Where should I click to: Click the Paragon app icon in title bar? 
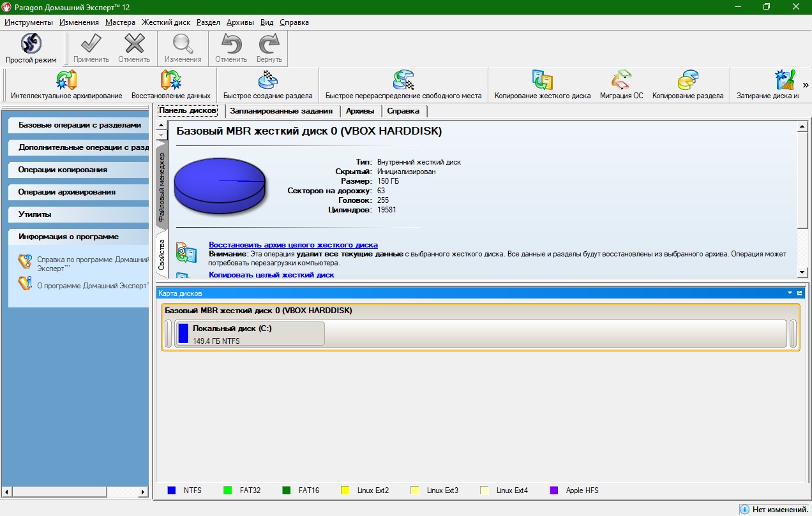point(7,6)
